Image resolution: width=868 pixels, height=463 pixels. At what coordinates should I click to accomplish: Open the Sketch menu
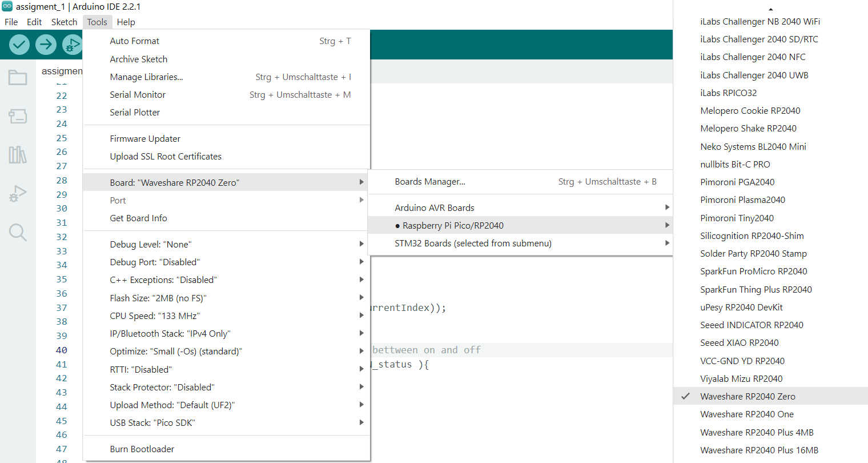(64, 22)
